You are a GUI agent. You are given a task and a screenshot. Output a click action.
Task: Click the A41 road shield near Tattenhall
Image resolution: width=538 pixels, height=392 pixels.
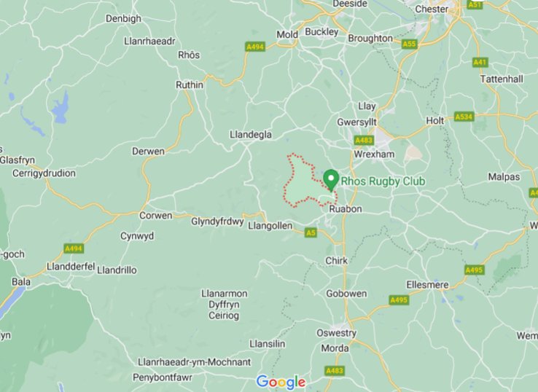point(480,63)
